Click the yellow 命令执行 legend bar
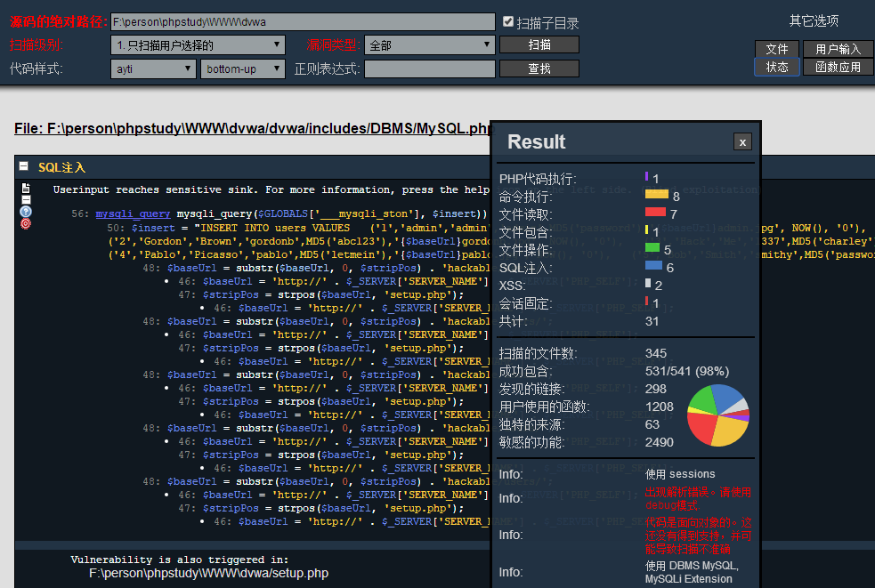This screenshot has height=588, width=875. click(x=656, y=195)
